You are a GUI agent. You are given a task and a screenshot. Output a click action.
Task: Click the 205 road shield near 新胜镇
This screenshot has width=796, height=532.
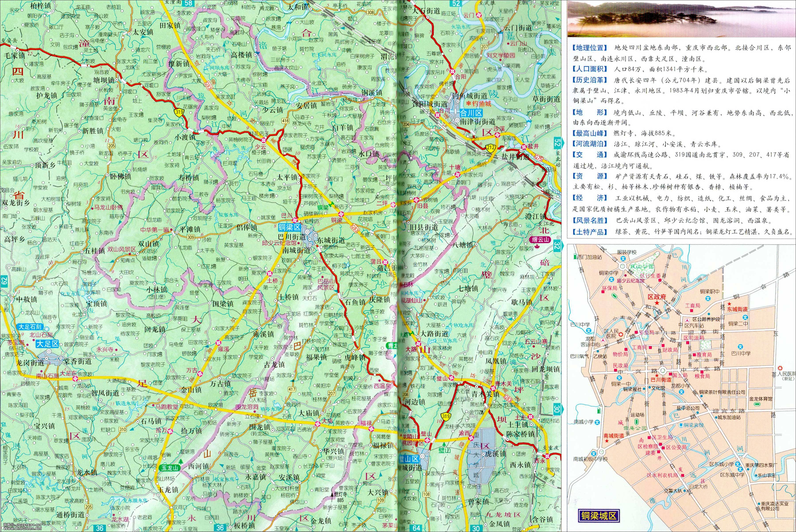tap(111, 146)
